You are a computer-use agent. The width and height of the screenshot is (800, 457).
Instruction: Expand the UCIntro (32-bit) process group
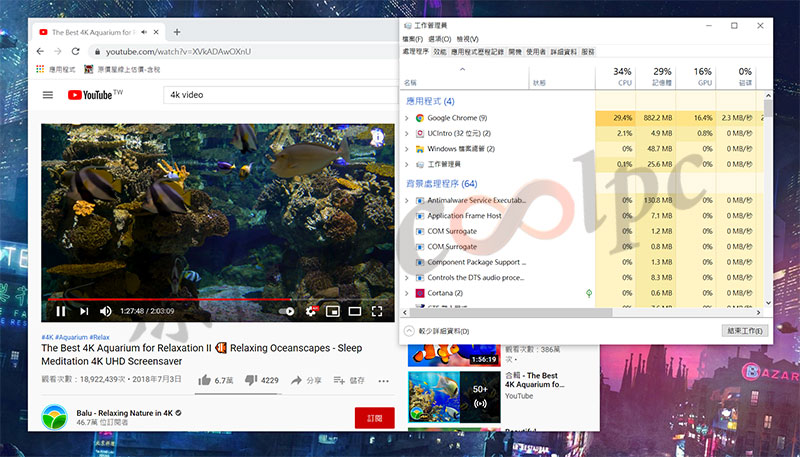(x=407, y=134)
